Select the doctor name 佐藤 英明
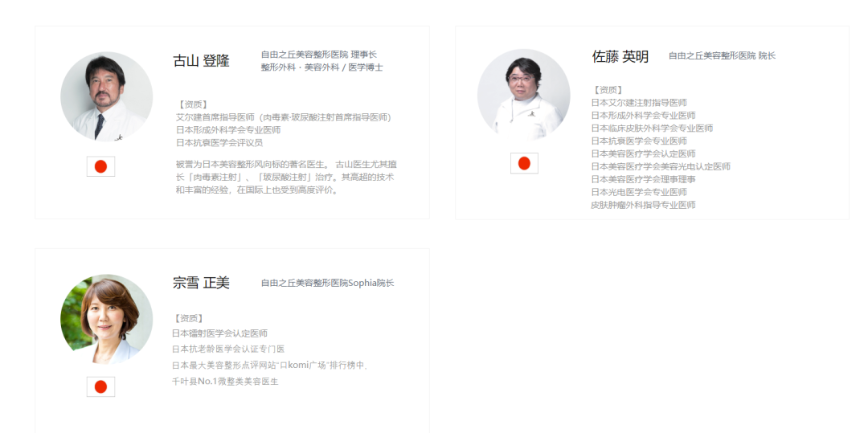 tap(620, 56)
